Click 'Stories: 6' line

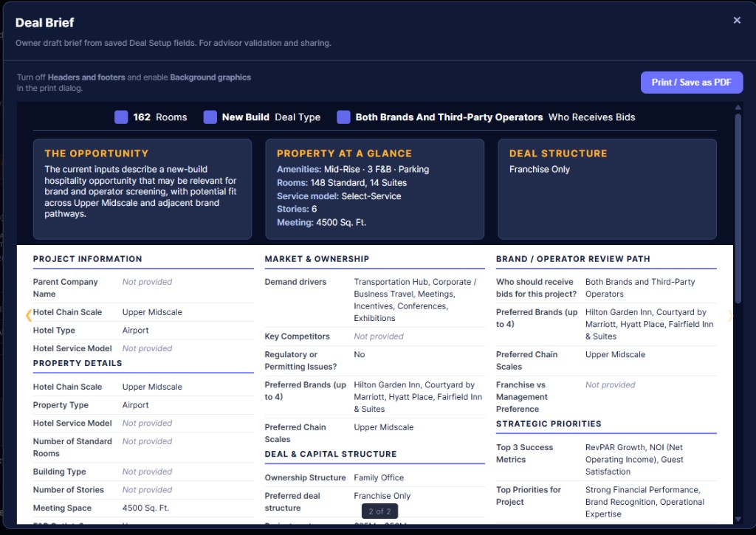297,209
